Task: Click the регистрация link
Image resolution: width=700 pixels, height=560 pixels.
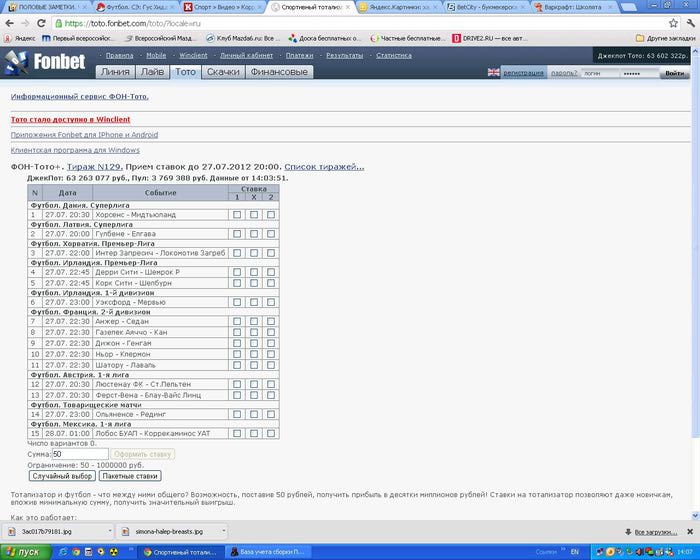Action: pyautogui.click(x=523, y=73)
